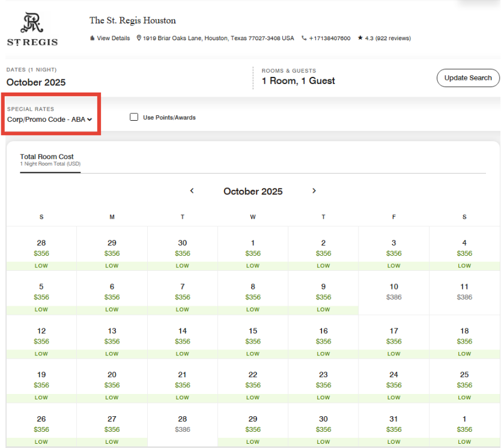Select October 22 date cell
Image resolution: width=501 pixels, height=448 pixels.
tap(253, 381)
